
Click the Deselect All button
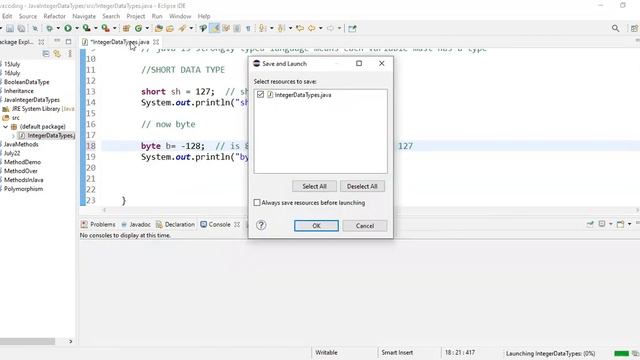[362, 186]
